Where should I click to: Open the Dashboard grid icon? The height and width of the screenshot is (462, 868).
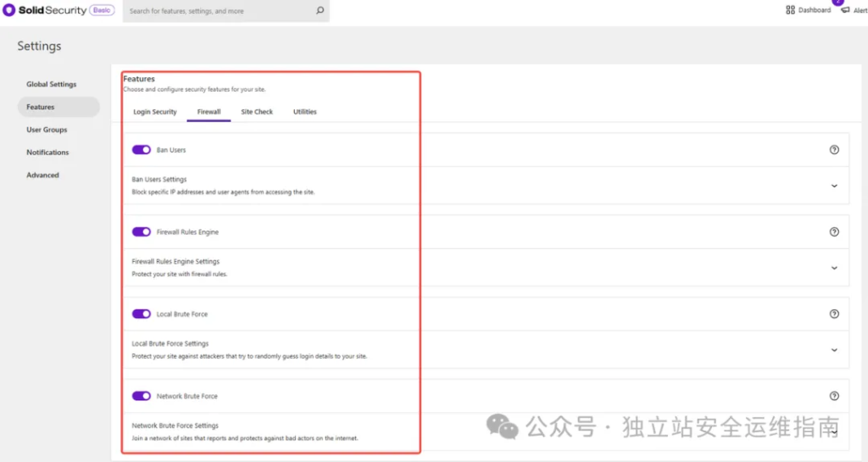(791, 10)
